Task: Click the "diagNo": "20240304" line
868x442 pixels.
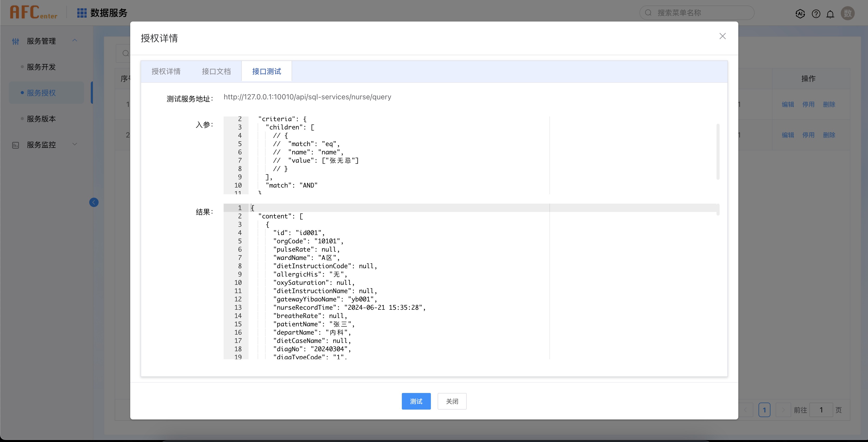Action: pyautogui.click(x=312, y=349)
